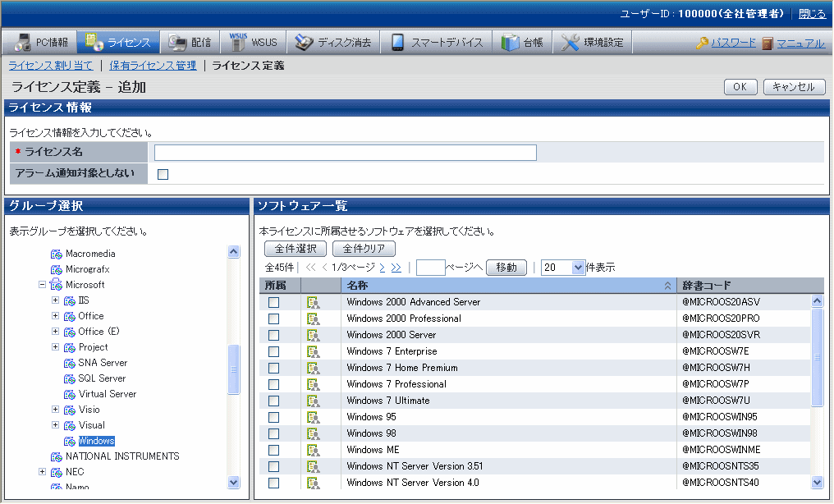Click the キャンセル button
The width and height of the screenshot is (834, 504).
[x=794, y=87]
